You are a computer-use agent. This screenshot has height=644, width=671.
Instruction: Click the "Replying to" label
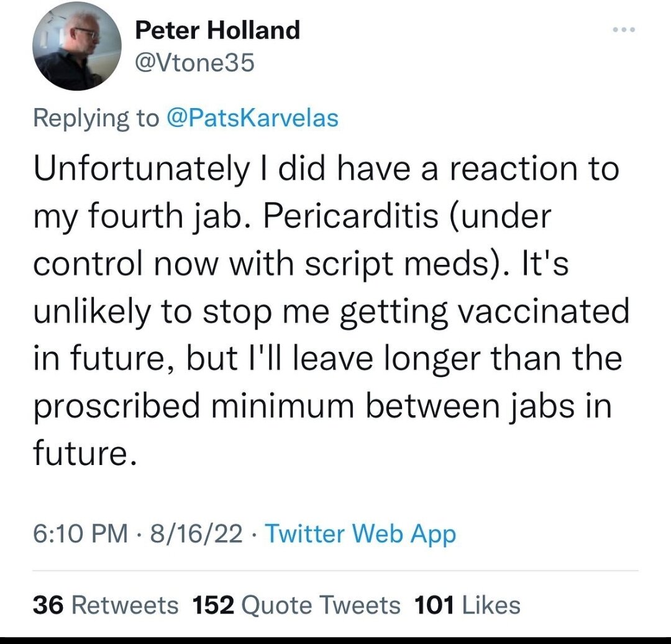[96, 118]
